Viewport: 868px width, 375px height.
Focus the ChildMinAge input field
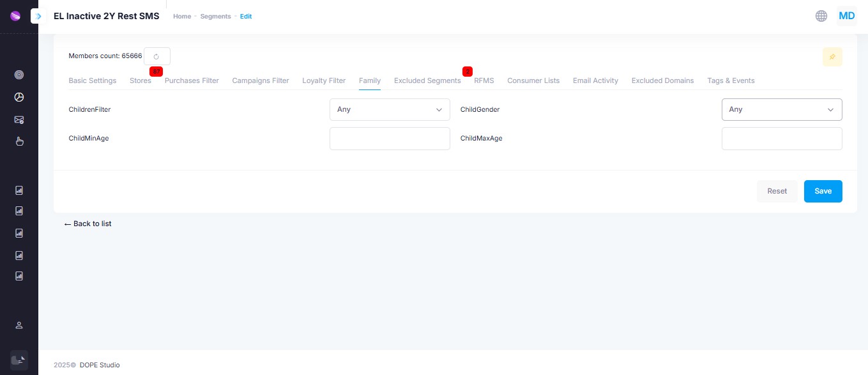pos(390,139)
